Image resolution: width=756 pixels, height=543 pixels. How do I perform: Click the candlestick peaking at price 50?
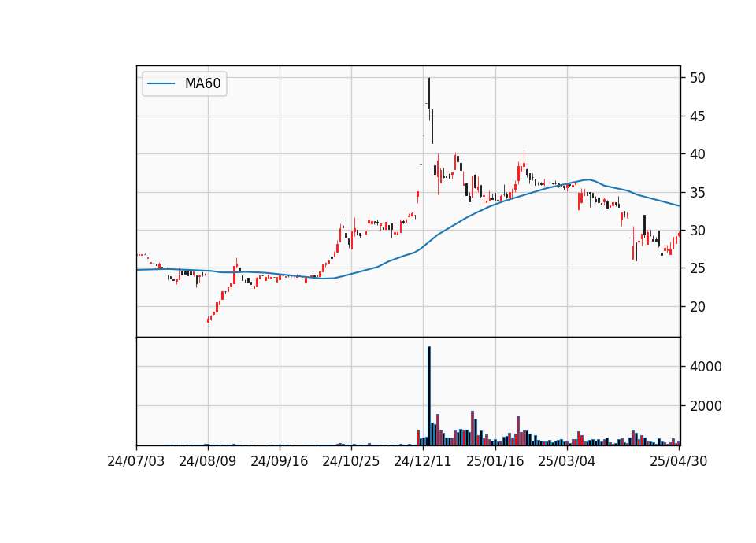(x=429, y=99)
